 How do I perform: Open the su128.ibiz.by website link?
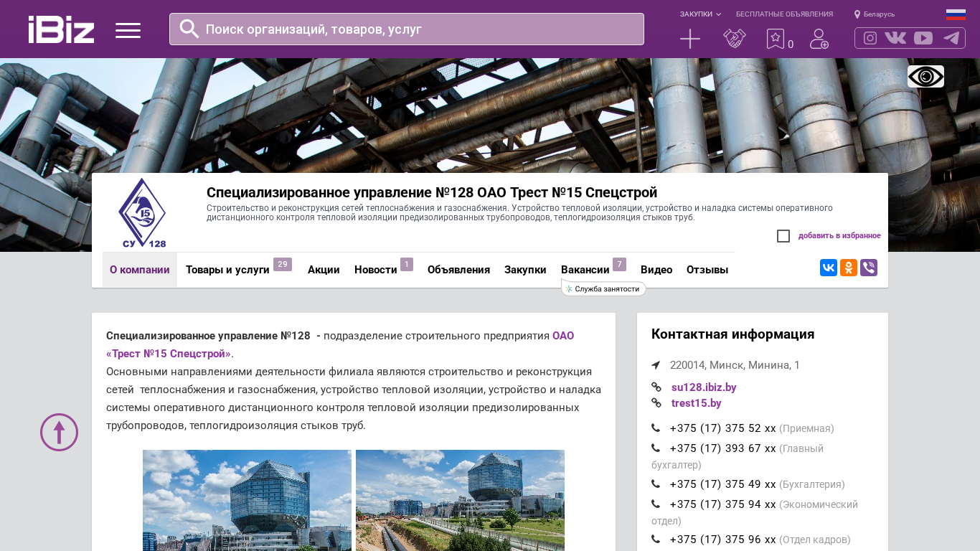704,387
